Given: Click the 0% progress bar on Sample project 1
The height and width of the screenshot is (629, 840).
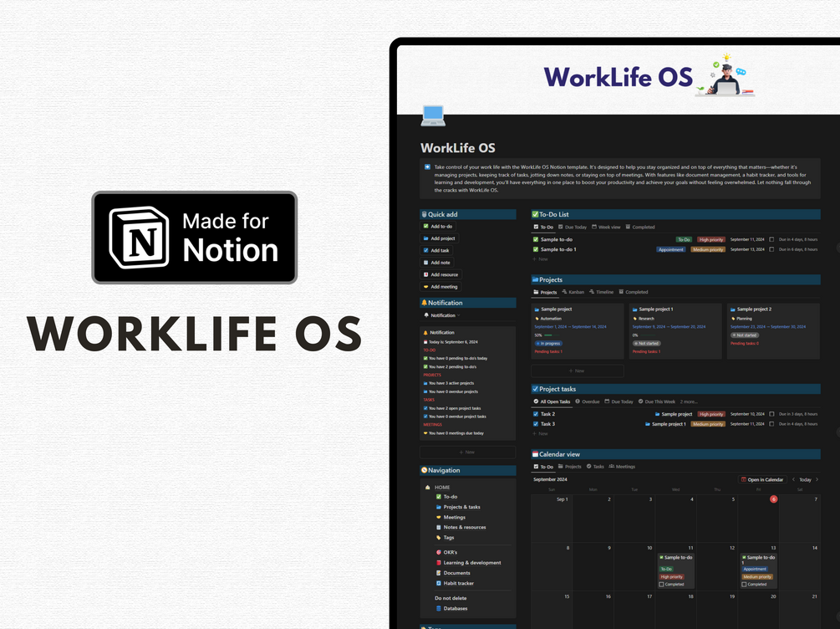Looking at the screenshot, I should pos(649,335).
